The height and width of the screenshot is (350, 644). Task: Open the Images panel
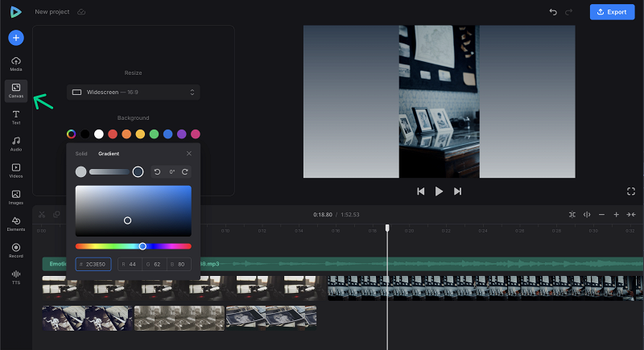click(16, 197)
